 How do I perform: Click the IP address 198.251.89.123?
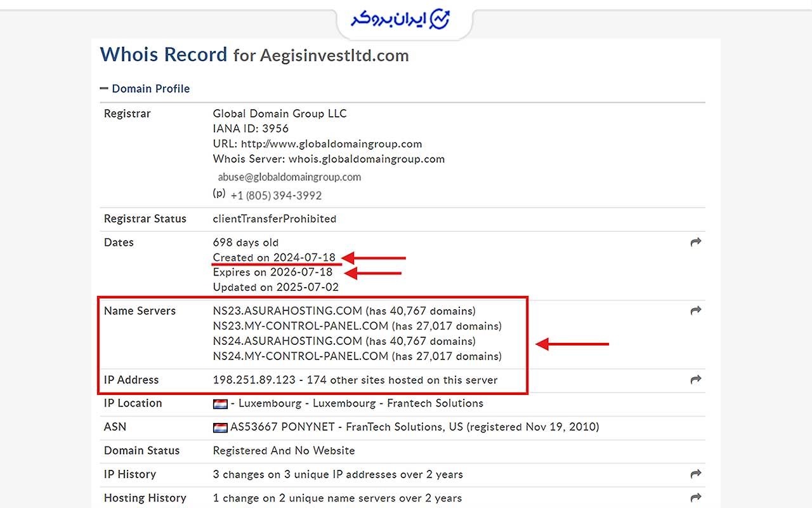click(254, 380)
